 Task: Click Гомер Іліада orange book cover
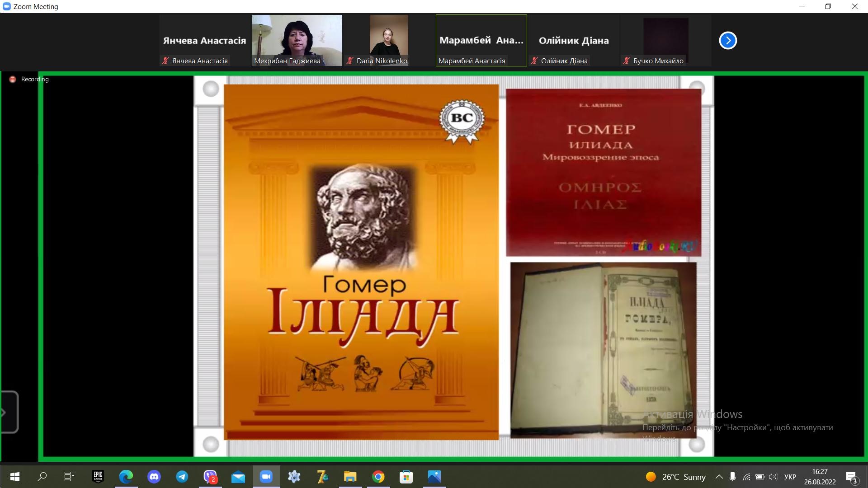[361, 262]
